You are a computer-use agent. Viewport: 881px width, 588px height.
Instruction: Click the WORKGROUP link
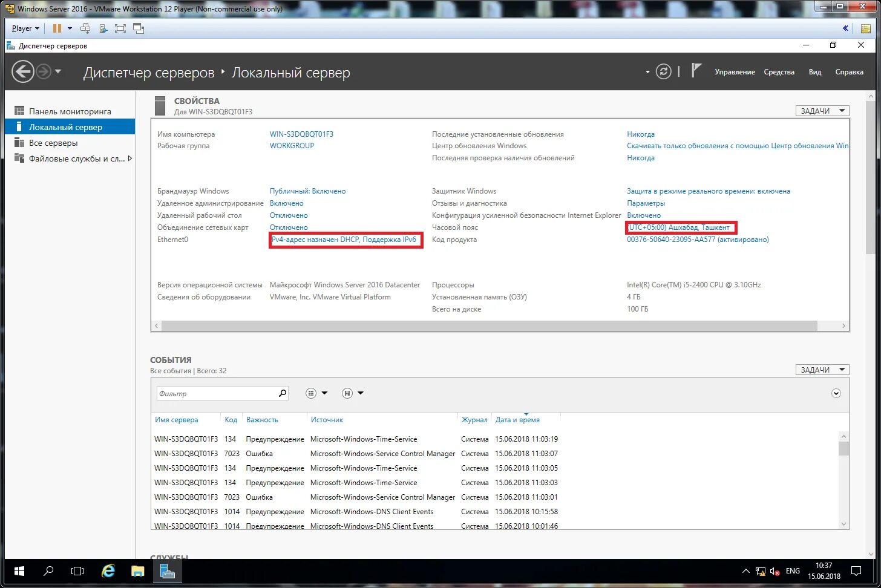[x=292, y=146]
